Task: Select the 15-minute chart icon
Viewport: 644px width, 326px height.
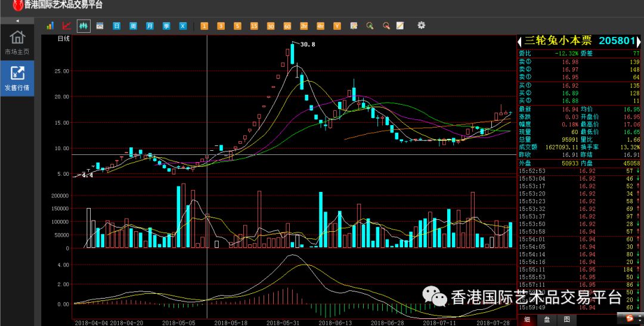Action: (254, 26)
